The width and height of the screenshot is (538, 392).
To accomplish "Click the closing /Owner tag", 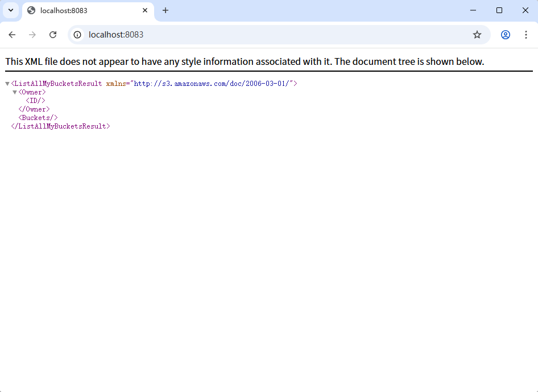I will pyautogui.click(x=34, y=109).
